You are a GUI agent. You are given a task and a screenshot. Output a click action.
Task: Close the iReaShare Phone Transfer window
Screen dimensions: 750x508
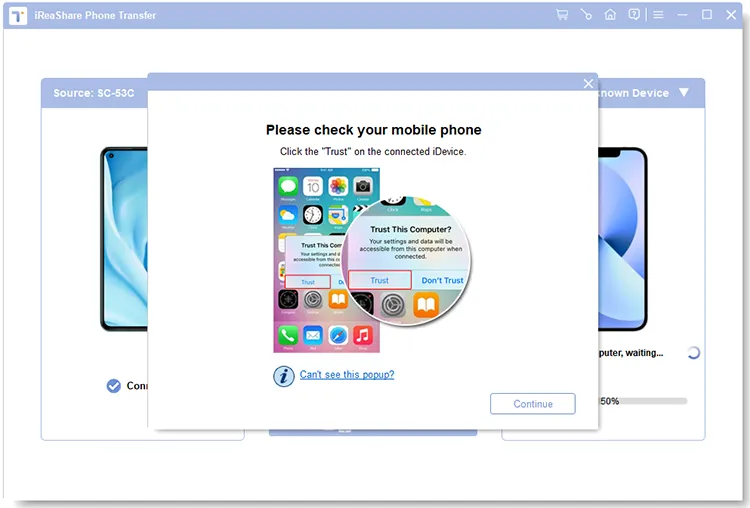coord(731,15)
